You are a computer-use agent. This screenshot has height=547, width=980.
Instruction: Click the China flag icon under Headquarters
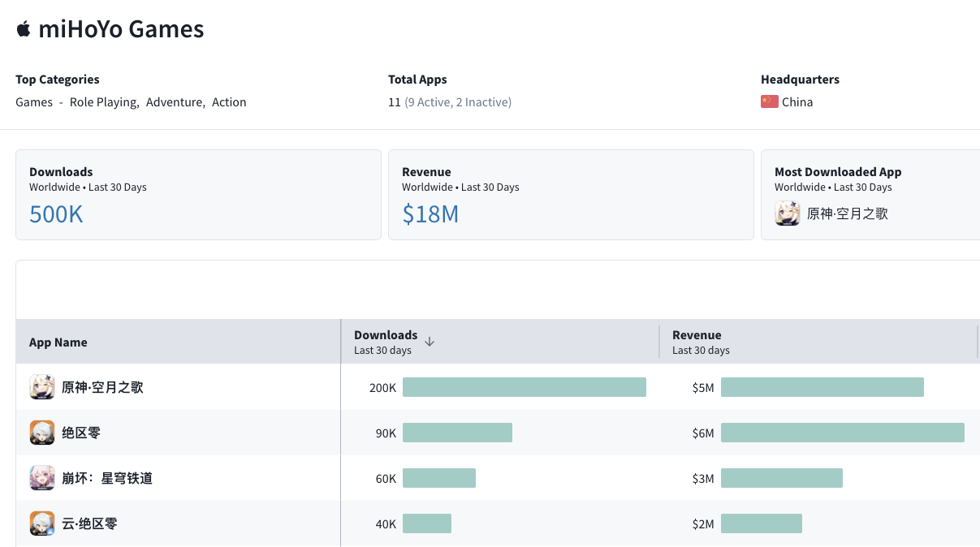769,101
